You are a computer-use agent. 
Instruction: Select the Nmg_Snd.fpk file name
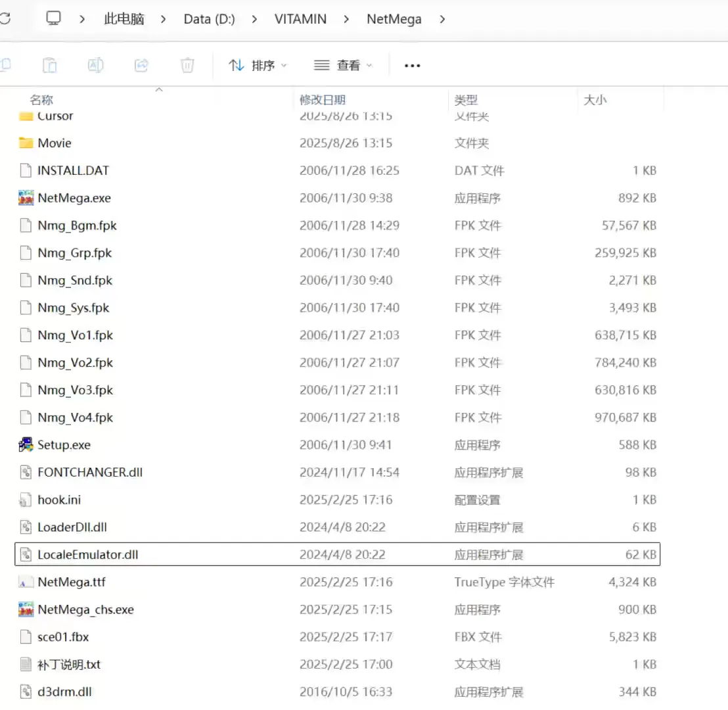75,280
